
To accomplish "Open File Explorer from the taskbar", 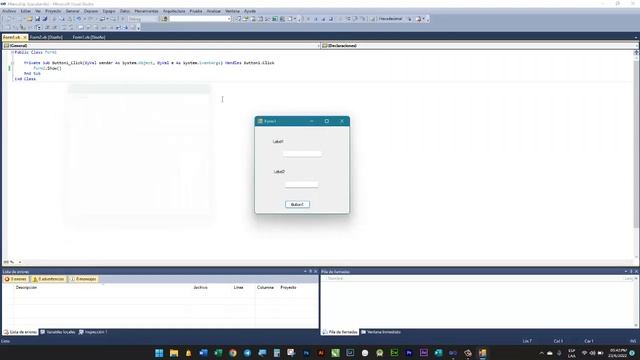I will [x=174, y=353].
